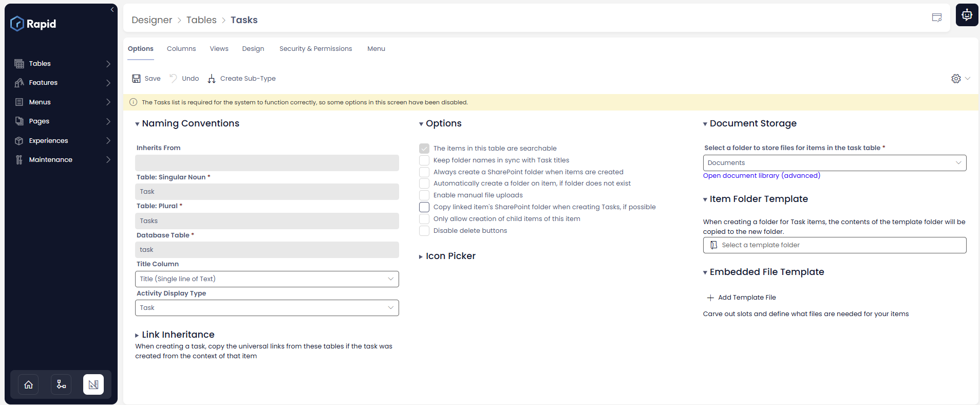Click the Table: Singular Noun field
The height and width of the screenshot is (405, 980).
(x=267, y=192)
